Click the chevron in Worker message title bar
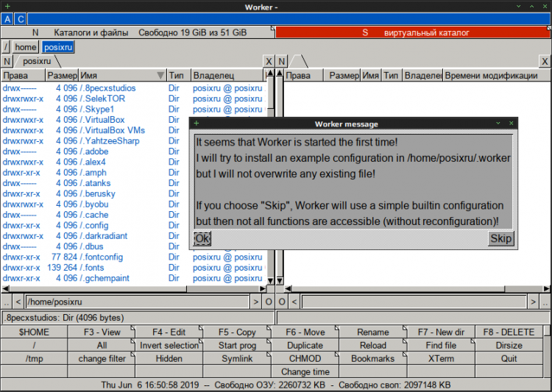Screen dimensions: 552x392 point(498,123)
